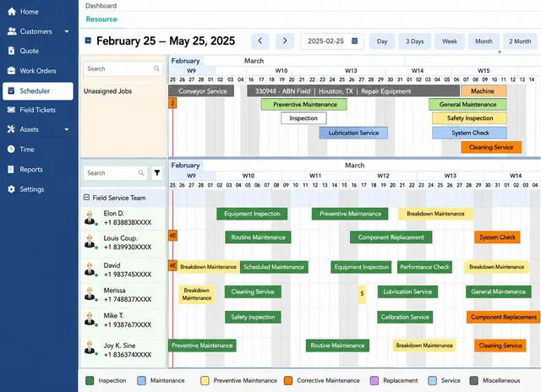Select the unassigned Lubrication Service job
Image resolution: width=541 pixels, height=392 pixels.
tap(353, 133)
